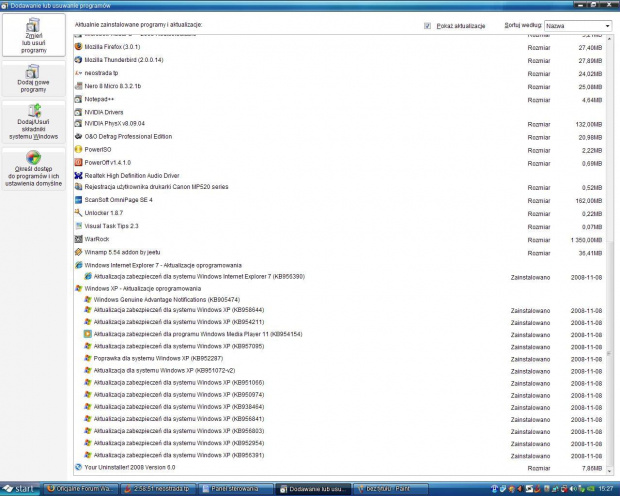Image resolution: width=620 pixels, height=496 pixels.
Task: Click the NVIDIA Drivers icon
Action: pos(78,112)
